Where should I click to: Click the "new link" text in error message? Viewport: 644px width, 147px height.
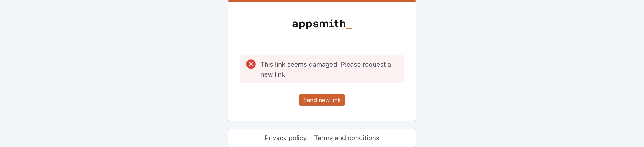click(x=273, y=74)
